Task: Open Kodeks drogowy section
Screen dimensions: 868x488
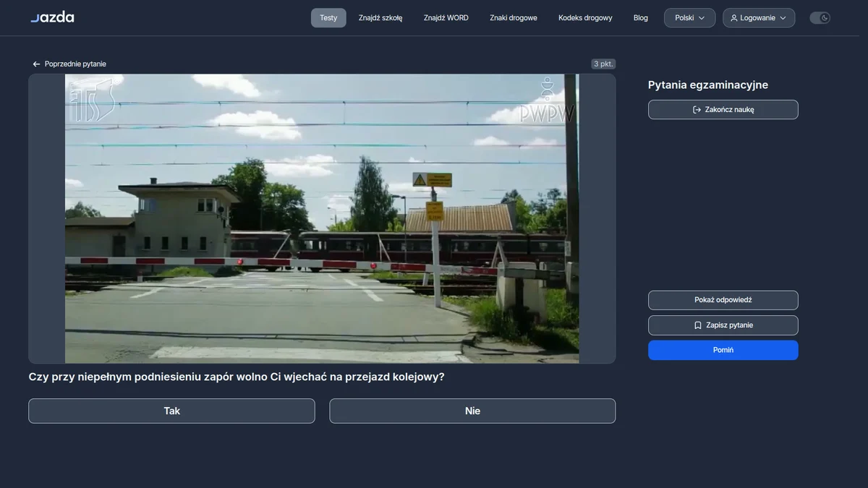Action: click(x=585, y=18)
